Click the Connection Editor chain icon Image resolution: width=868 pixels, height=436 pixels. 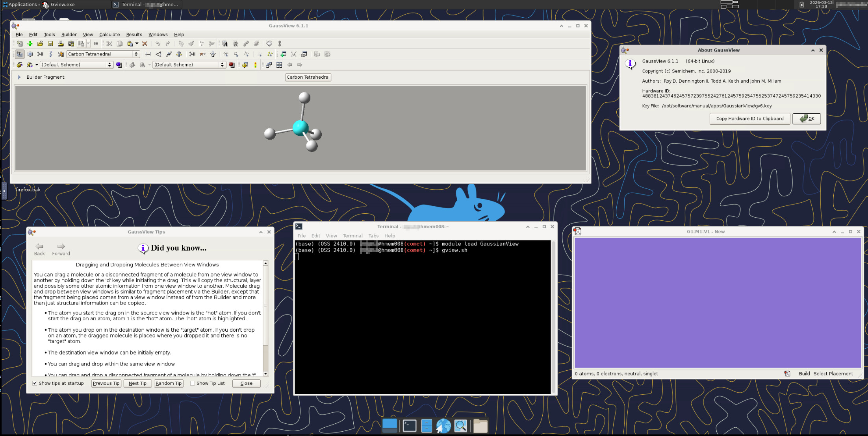pos(246,44)
